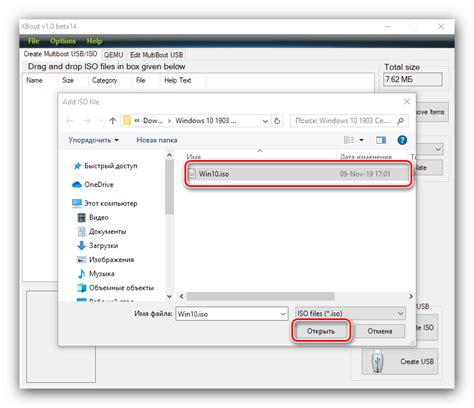The width and height of the screenshot is (474, 408).
Task: Refresh the folder listing
Action: coord(277,121)
